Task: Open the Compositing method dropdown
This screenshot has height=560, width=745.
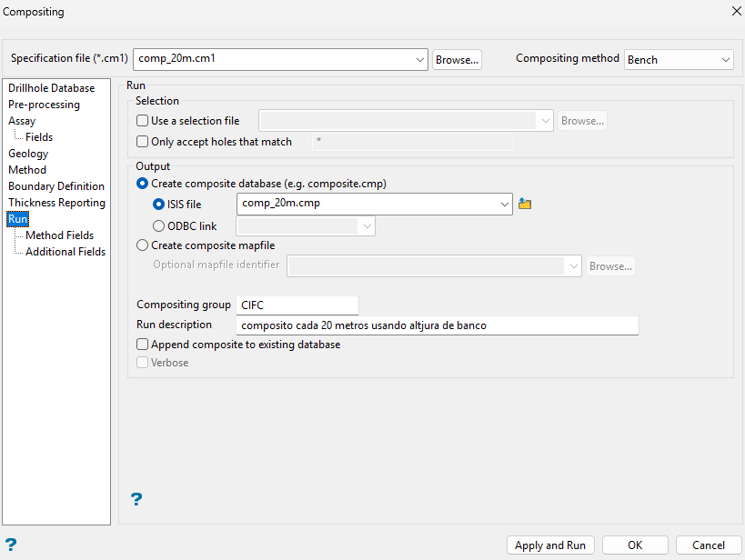Action: [x=725, y=60]
